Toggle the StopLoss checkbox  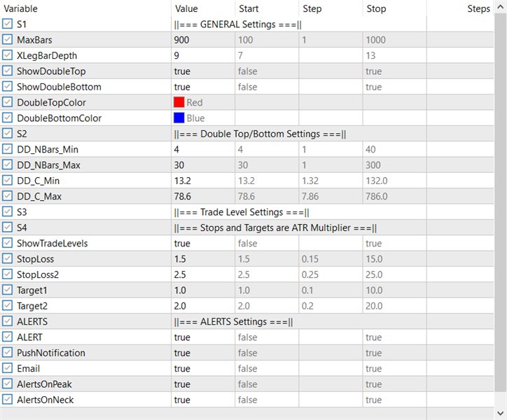tap(7, 258)
